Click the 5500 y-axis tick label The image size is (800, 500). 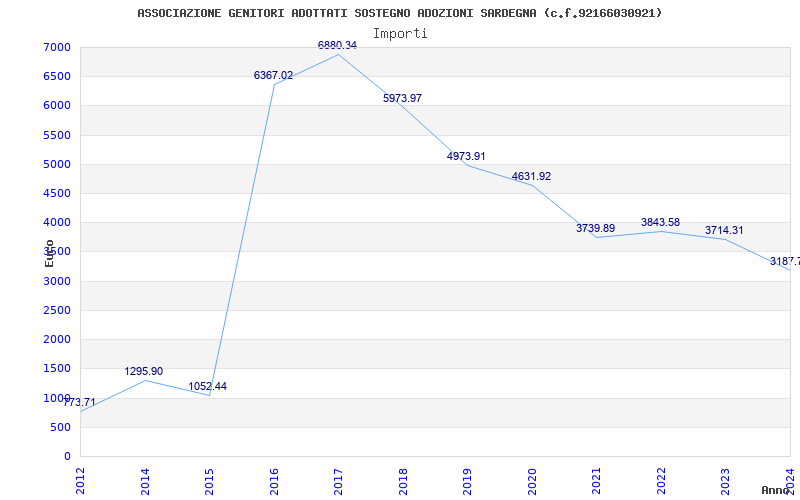coord(57,135)
